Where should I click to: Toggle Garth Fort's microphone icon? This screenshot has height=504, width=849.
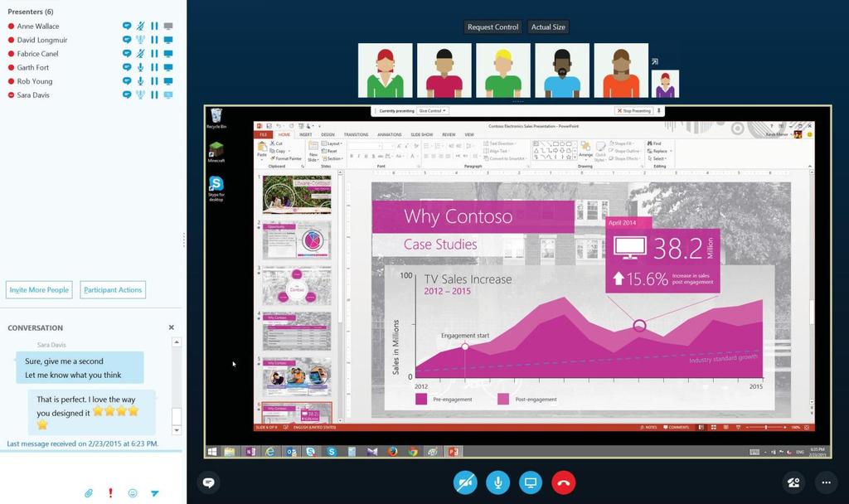click(x=140, y=67)
